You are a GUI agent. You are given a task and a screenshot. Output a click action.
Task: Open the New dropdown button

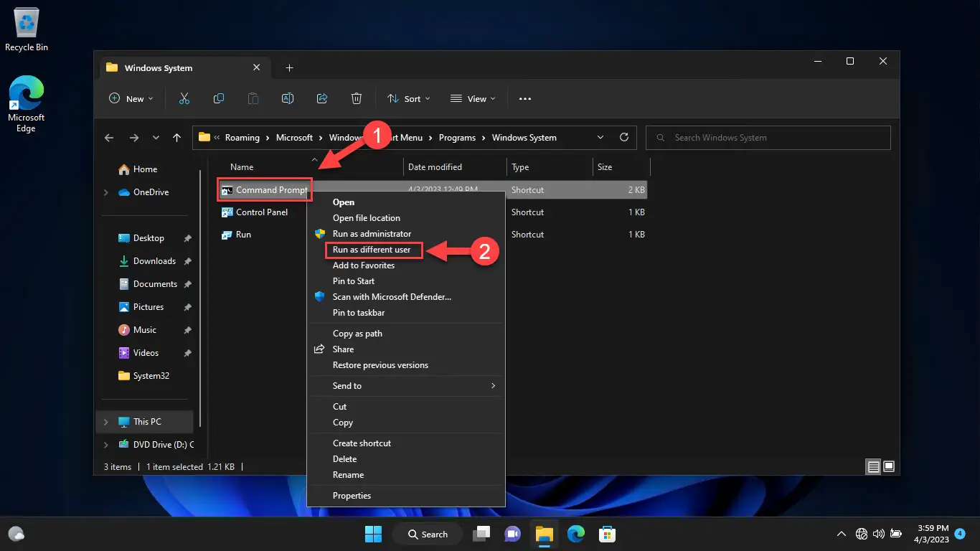[x=131, y=98]
